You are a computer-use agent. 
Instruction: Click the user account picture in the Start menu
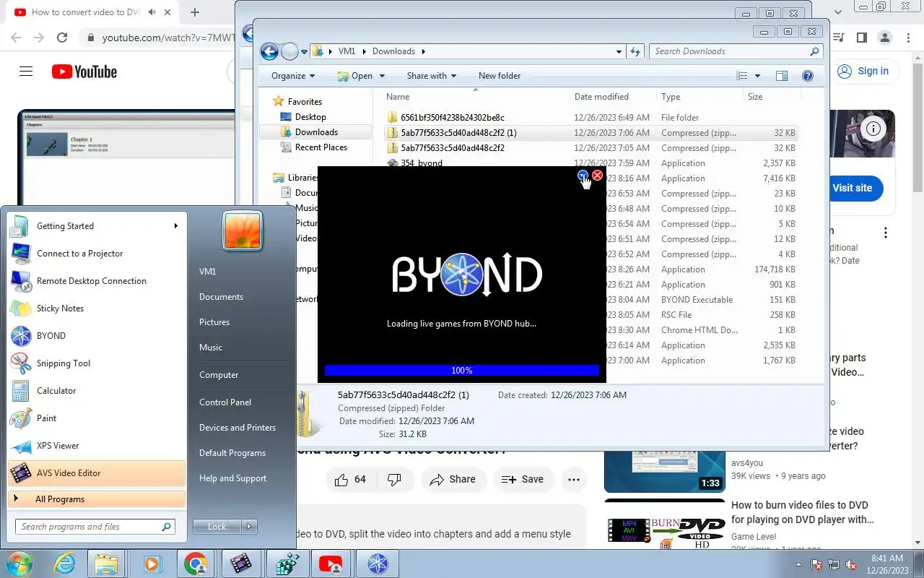pos(243,230)
